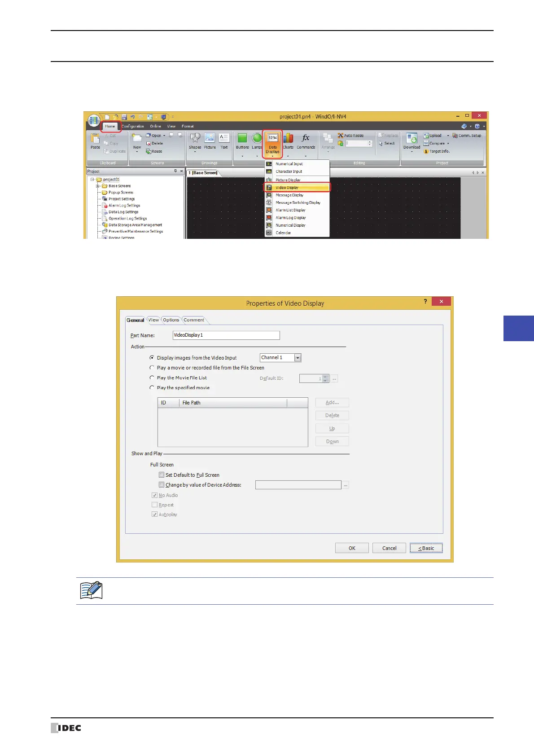Image resolution: width=534 pixels, height=756 pixels.
Task: Choose Calendar from the menu
Action: [297, 233]
